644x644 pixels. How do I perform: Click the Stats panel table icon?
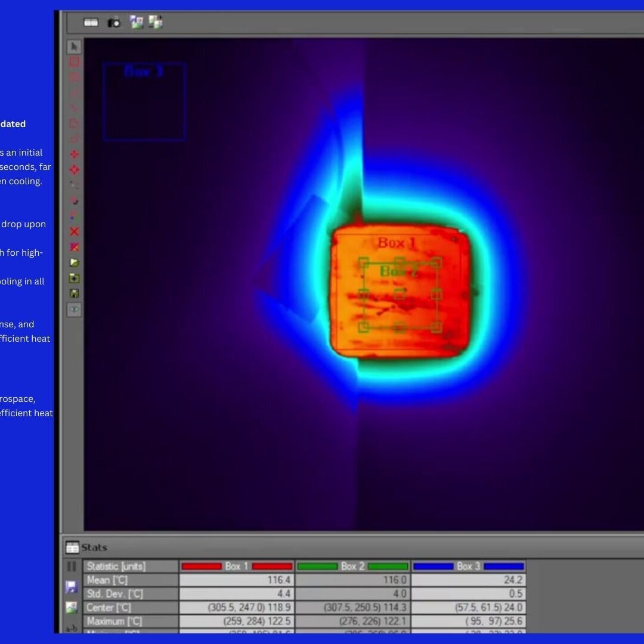pyautogui.click(x=72, y=547)
